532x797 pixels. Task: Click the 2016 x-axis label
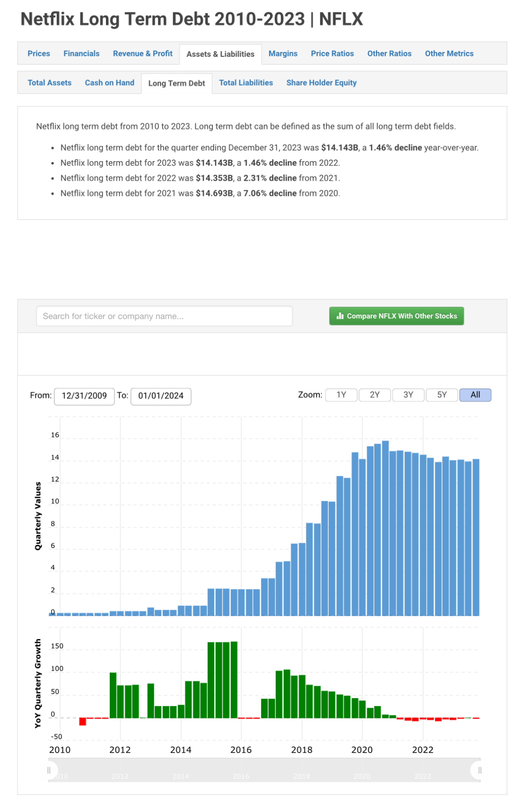(x=241, y=750)
